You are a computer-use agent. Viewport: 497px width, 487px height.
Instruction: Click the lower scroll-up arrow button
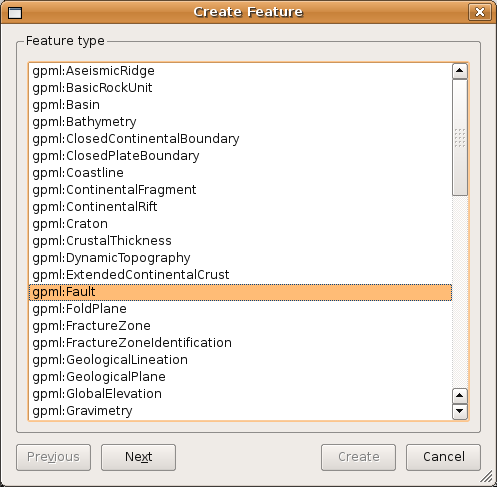coord(460,396)
